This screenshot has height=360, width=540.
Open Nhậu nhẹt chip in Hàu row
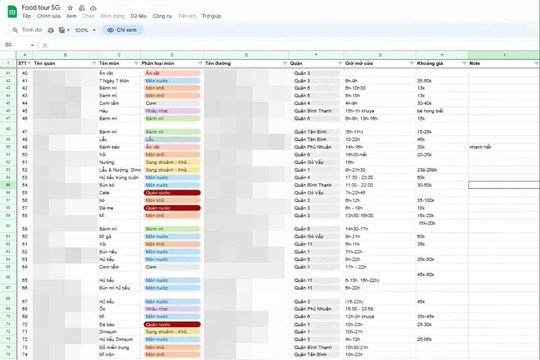click(x=172, y=111)
